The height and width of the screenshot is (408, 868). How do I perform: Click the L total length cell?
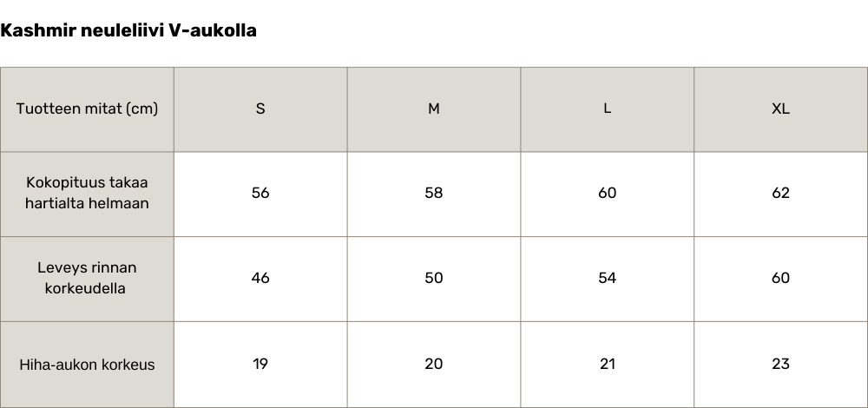pos(608,193)
